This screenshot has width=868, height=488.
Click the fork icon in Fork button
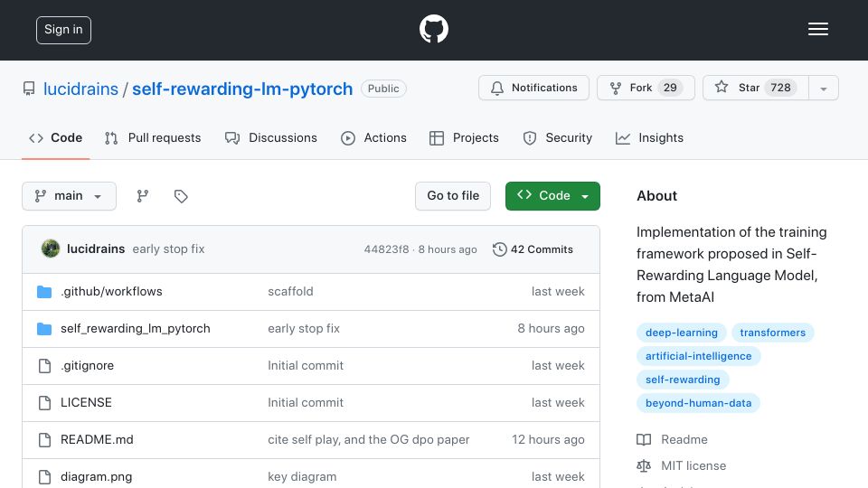(616, 88)
